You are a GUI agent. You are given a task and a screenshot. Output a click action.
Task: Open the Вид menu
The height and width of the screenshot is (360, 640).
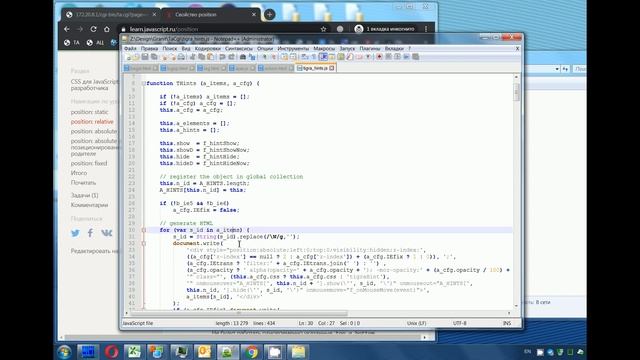point(186,49)
